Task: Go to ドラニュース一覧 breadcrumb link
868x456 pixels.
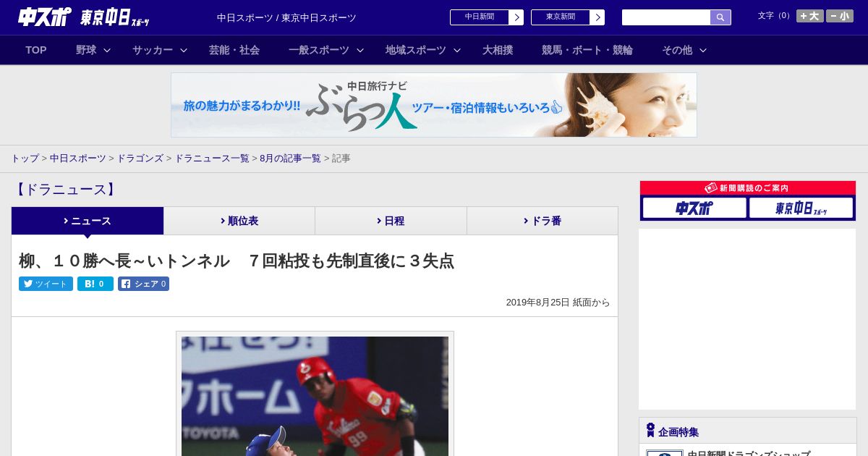Action: click(x=212, y=158)
